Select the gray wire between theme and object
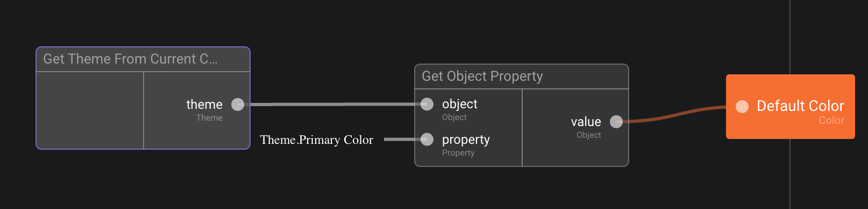The image size is (868, 209). point(332,104)
